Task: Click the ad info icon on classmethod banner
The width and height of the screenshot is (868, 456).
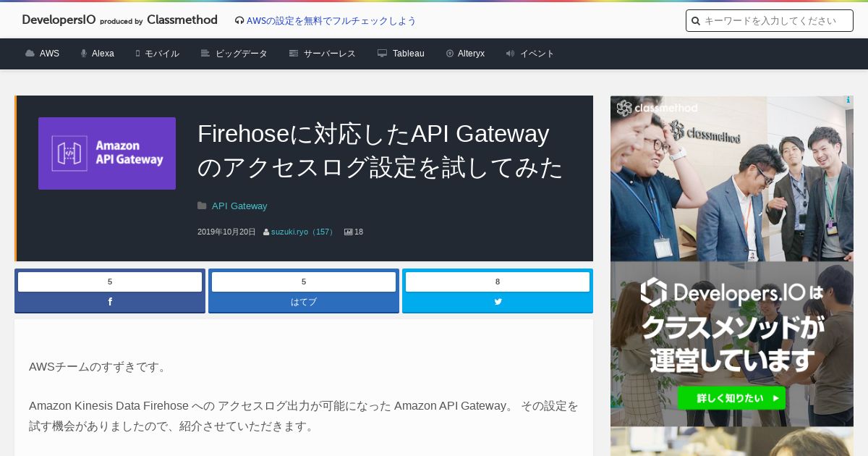Action: click(x=848, y=101)
